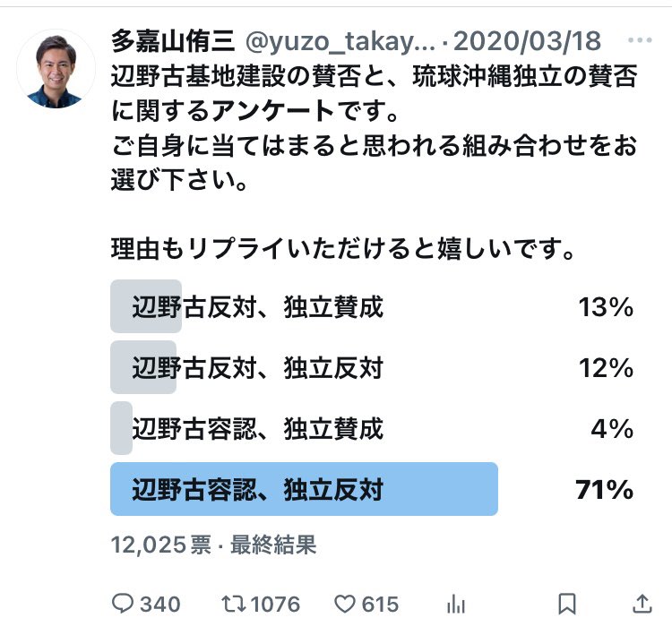Like the tweet with heart icon
672x635 pixels.
point(345,604)
